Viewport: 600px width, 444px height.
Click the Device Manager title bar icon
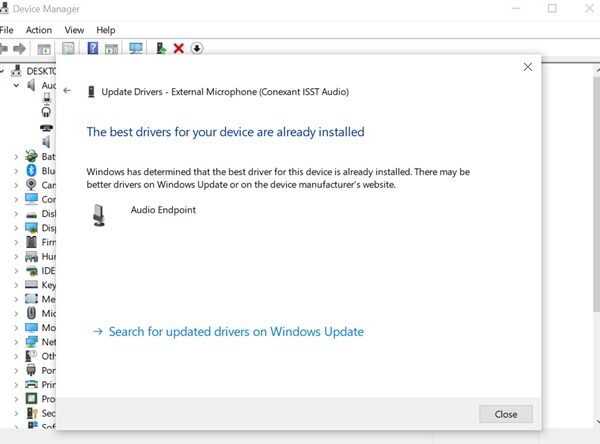point(4,8)
